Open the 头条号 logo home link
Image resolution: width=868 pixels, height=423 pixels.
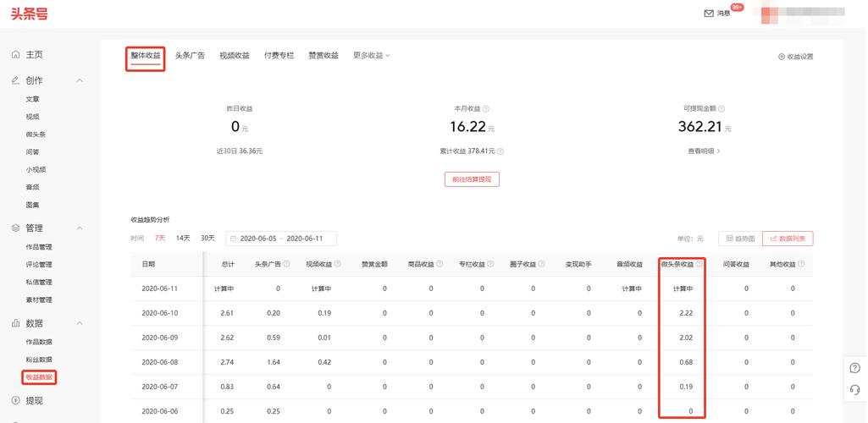point(29,14)
